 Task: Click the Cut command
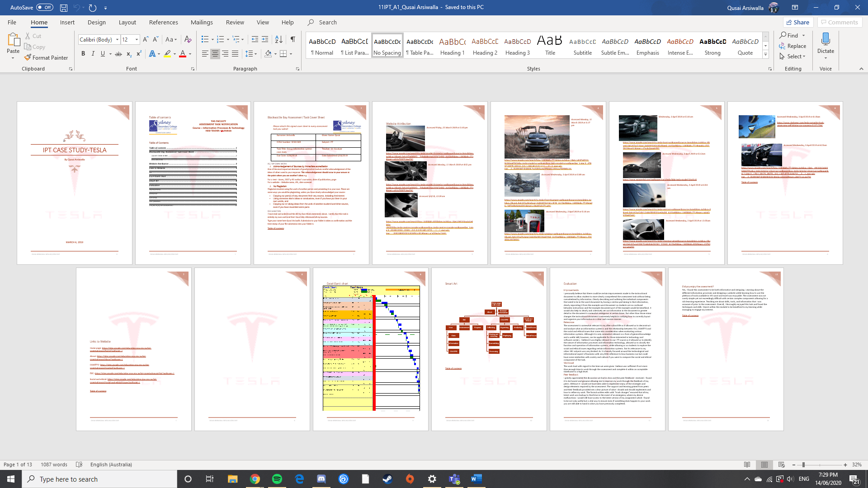[33, 36]
